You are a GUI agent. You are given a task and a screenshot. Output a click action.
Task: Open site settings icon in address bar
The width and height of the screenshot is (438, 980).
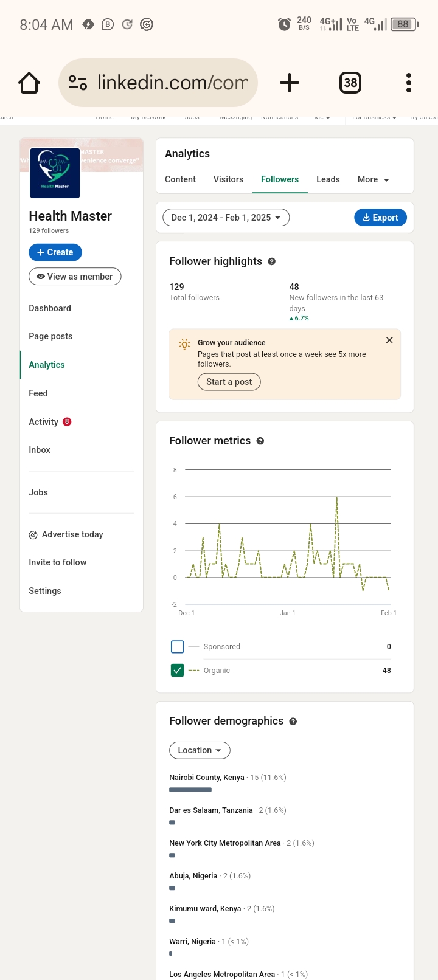[x=78, y=82]
